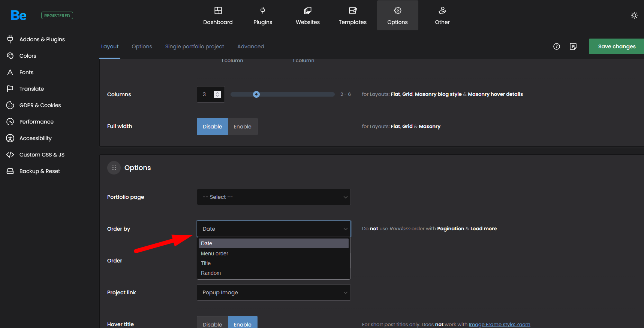644x328 pixels.
Task: Switch to the Options sub-tab
Action: 142,46
